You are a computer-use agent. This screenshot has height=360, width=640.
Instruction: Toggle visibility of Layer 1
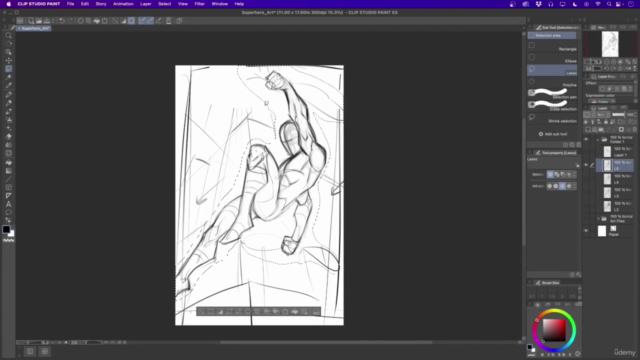[x=586, y=152]
